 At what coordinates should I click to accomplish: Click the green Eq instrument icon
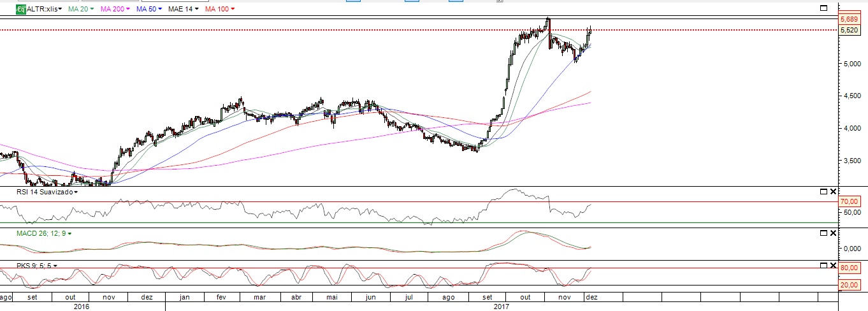20,10
